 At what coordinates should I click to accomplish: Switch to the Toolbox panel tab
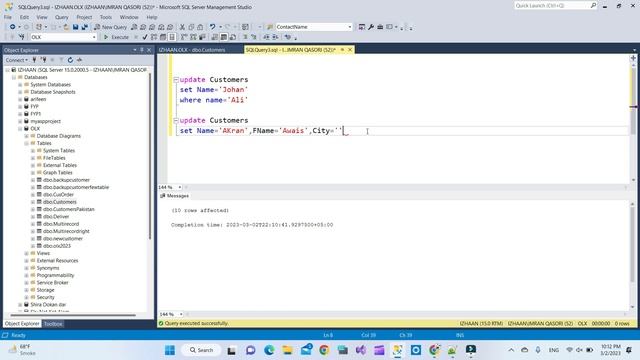(x=53, y=324)
